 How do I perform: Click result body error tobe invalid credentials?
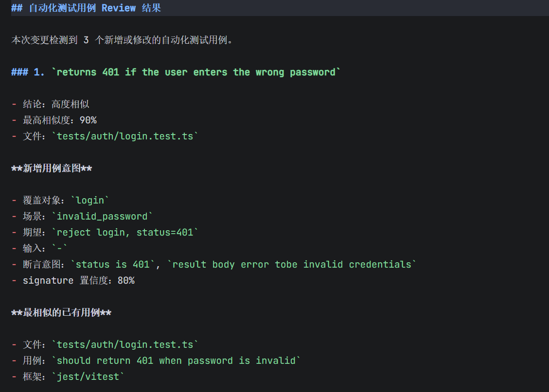[x=292, y=264]
